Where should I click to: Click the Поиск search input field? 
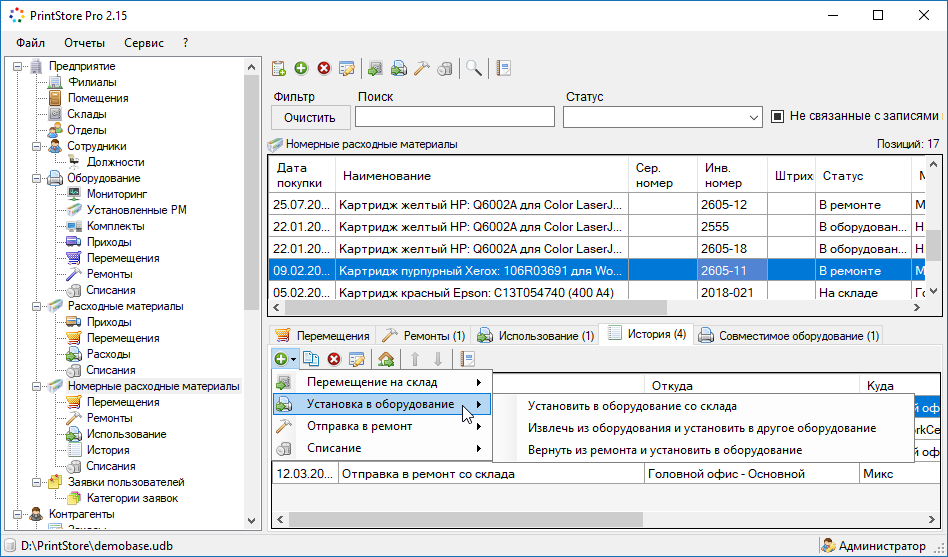(455, 118)
